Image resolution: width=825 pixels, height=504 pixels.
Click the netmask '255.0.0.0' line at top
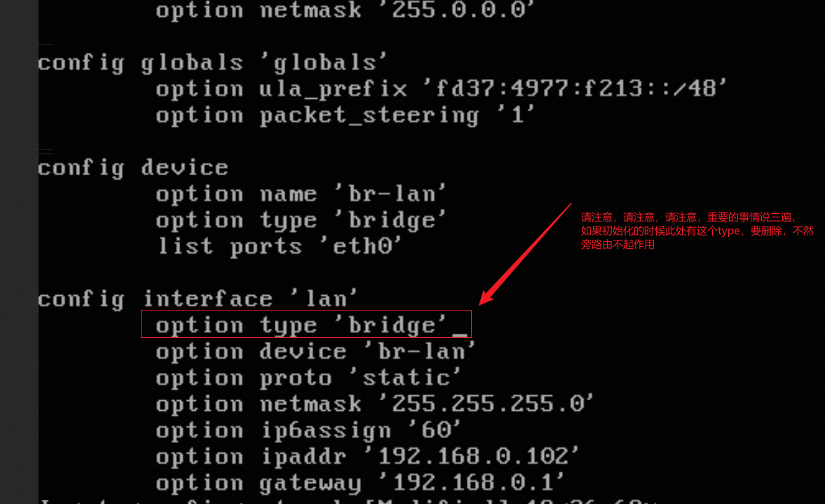(x=345, y=10)
